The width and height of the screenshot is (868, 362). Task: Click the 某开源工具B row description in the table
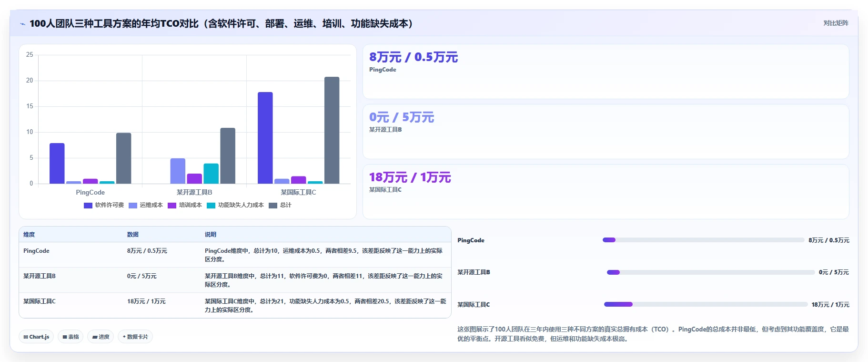[324, 280]
